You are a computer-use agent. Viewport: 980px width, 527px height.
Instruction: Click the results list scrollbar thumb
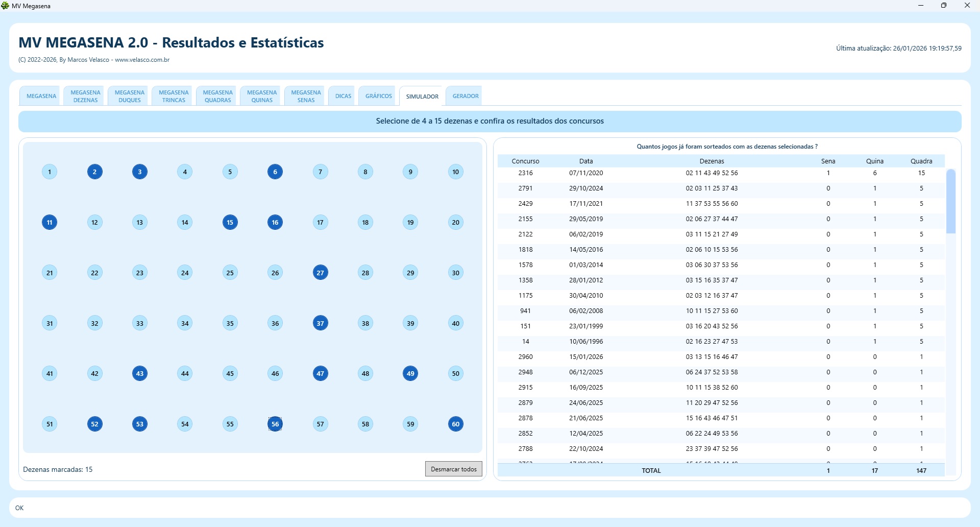pos(950,202)
